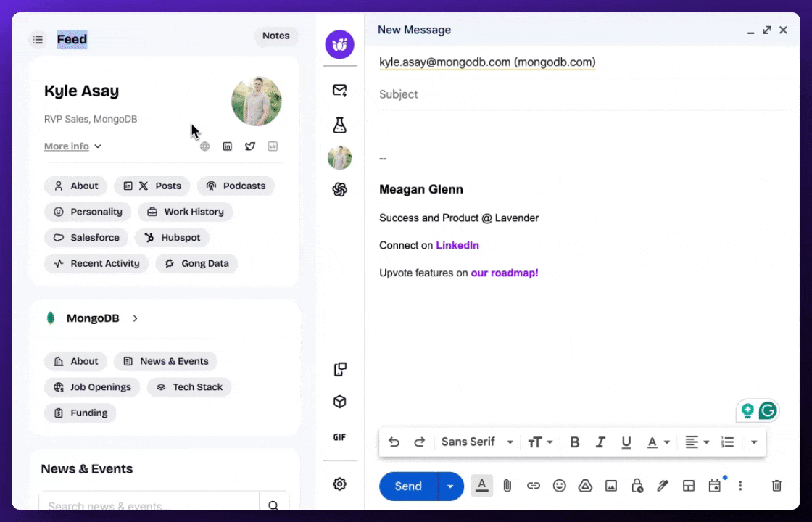This screenshot has width=812, height=522.
Task: Open the News & Events chip
Action: tap(166, 362)
